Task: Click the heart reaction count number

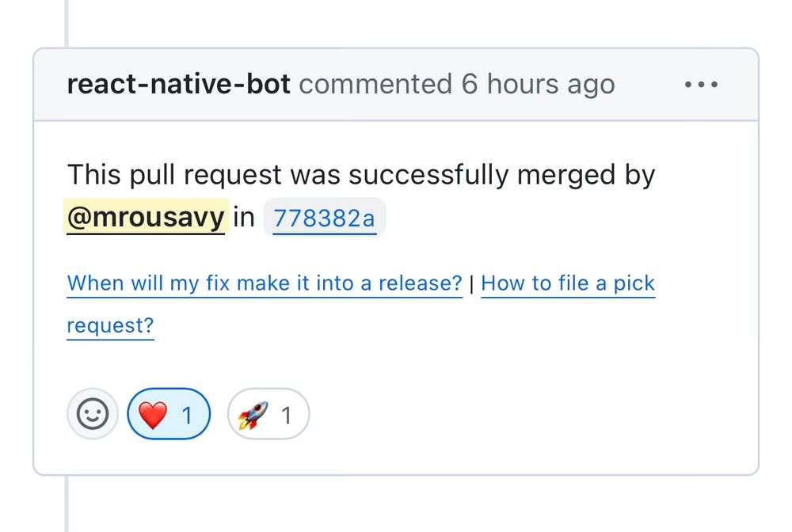Action: (x=187, y=416)
